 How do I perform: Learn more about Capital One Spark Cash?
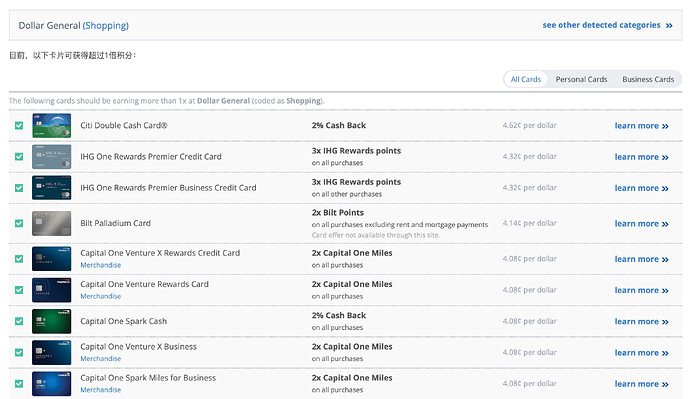642,322
